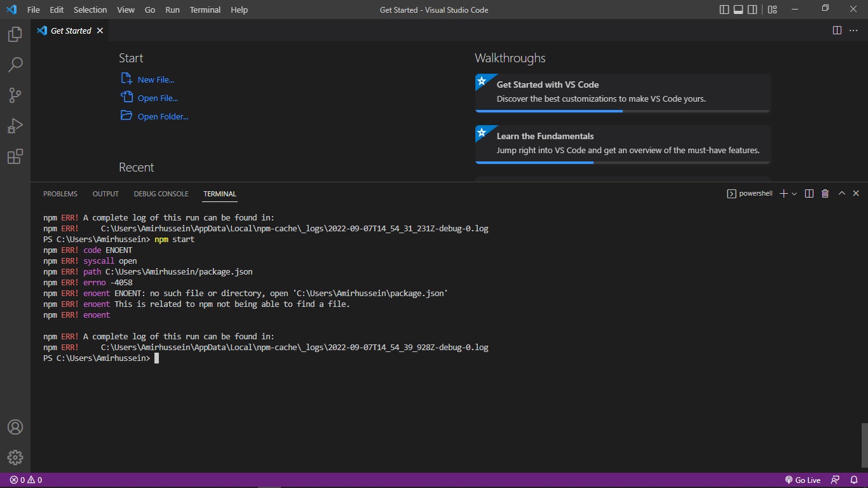Image resolution: width=868 pixels, height=488 pixels.
Task: Open editor More Actions ellipsis
Action: point(853,30)
